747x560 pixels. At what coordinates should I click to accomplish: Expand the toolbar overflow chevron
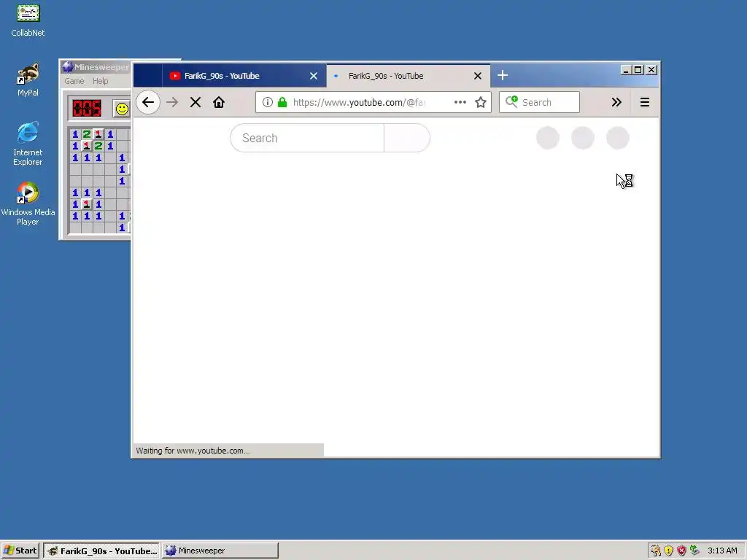(616, 102)
